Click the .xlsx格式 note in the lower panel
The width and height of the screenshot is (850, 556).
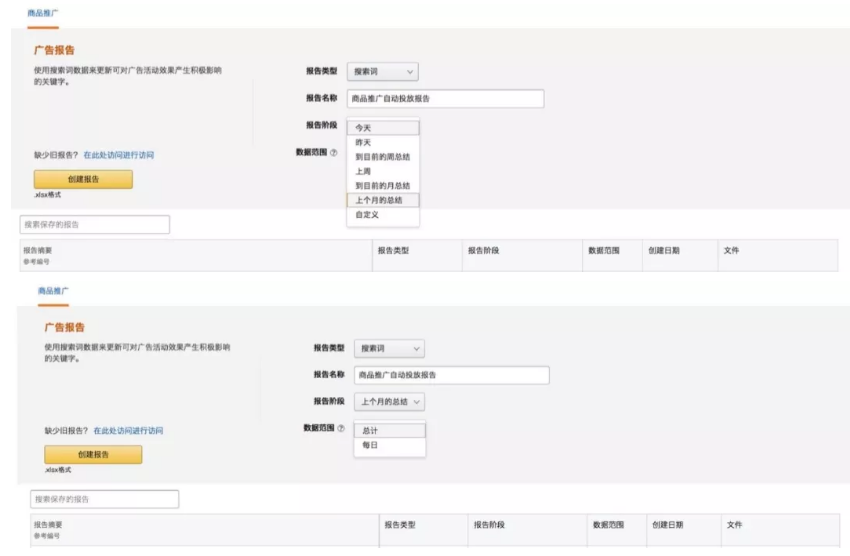(57, 470)
